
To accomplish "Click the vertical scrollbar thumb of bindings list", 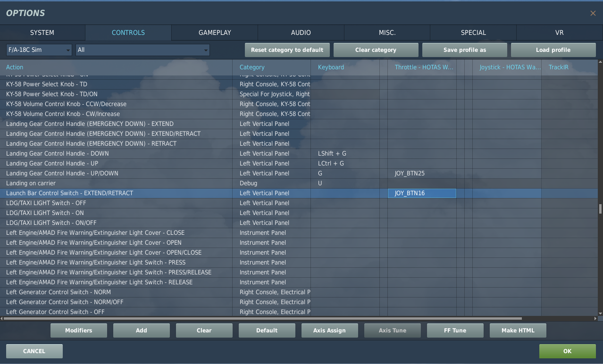I will (x=600, y=208).
